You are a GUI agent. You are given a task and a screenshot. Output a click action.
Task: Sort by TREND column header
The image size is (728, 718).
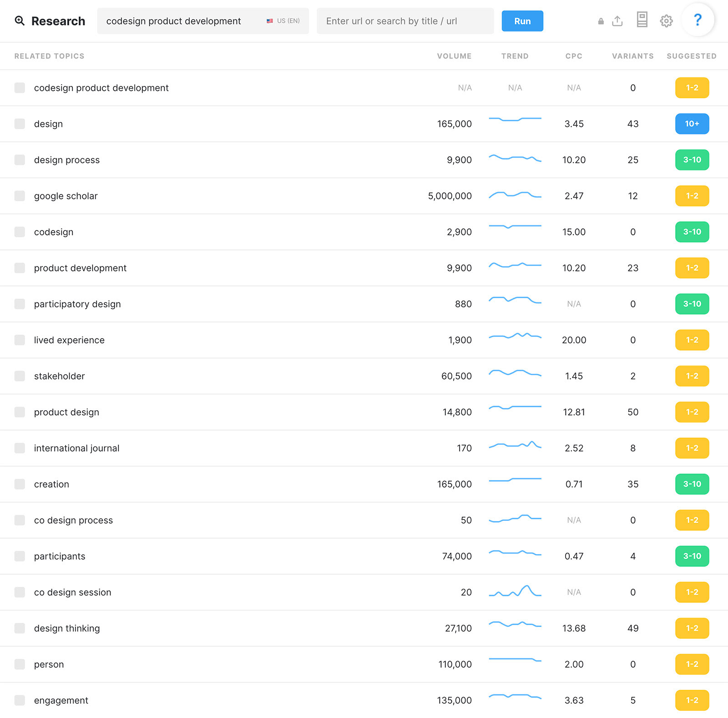515,56
